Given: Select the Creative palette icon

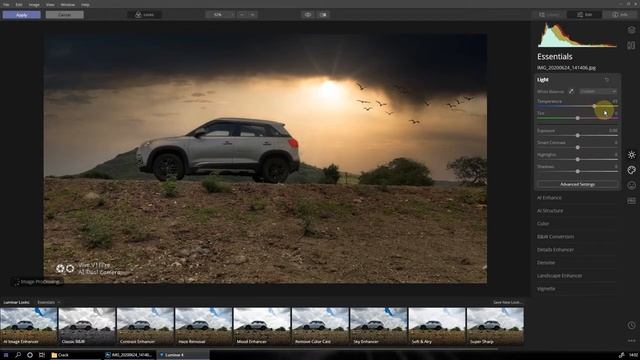Looking at the screenshot, I should [631, 170].
